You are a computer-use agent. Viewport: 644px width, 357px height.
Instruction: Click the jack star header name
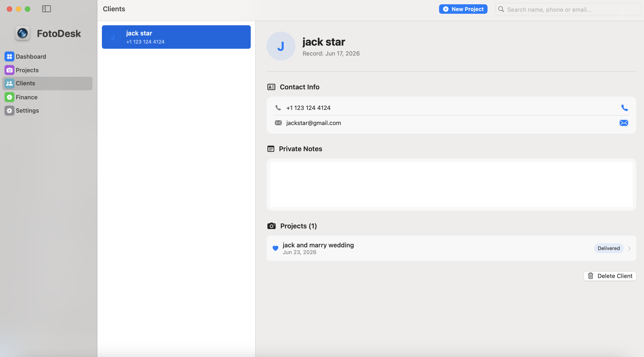(324, 42)
